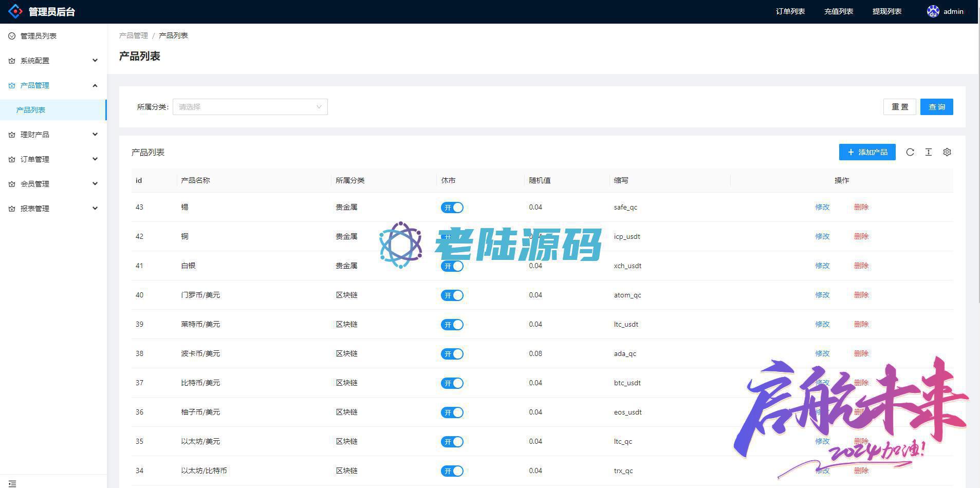Click the table density icon

click(x=929, y=152)
